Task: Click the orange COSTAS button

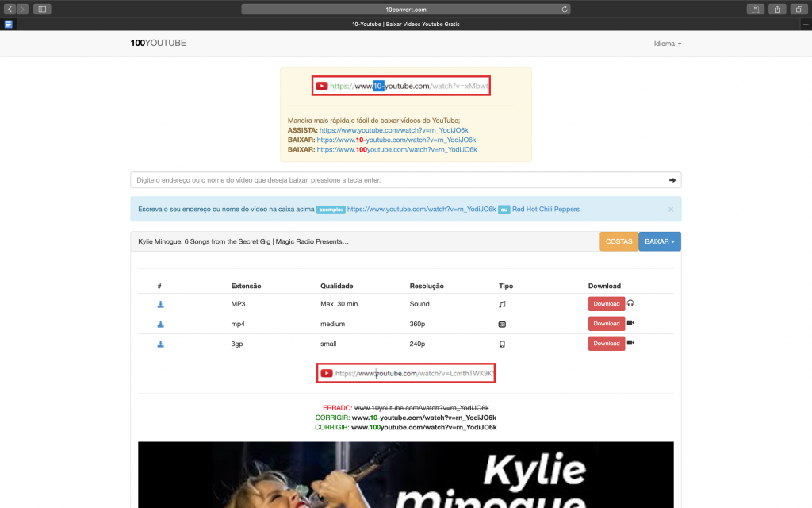Action: tap(619, 241)
